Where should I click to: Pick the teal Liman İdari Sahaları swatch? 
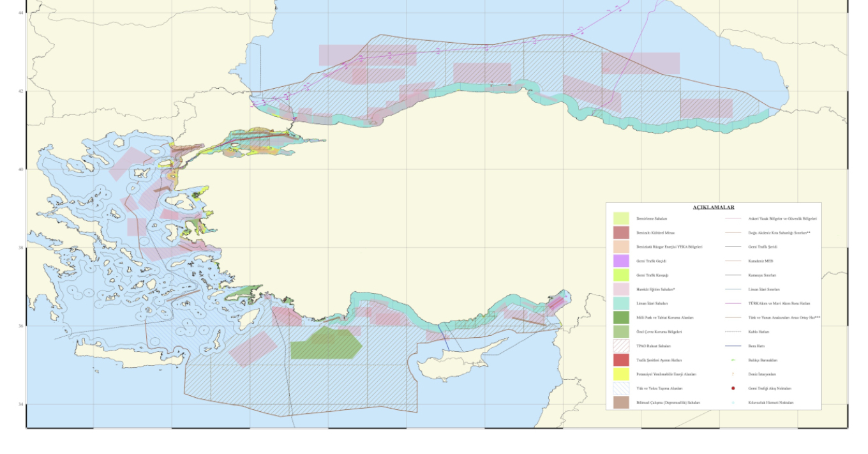(x=621, y=303)
